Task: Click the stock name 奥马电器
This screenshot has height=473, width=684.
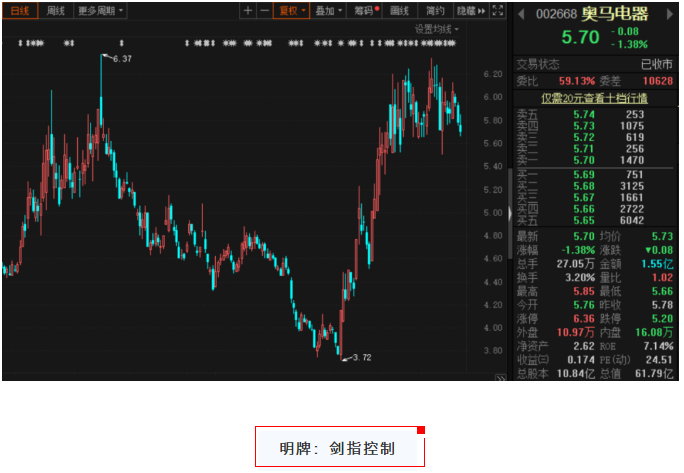Action: click(615, 14)
